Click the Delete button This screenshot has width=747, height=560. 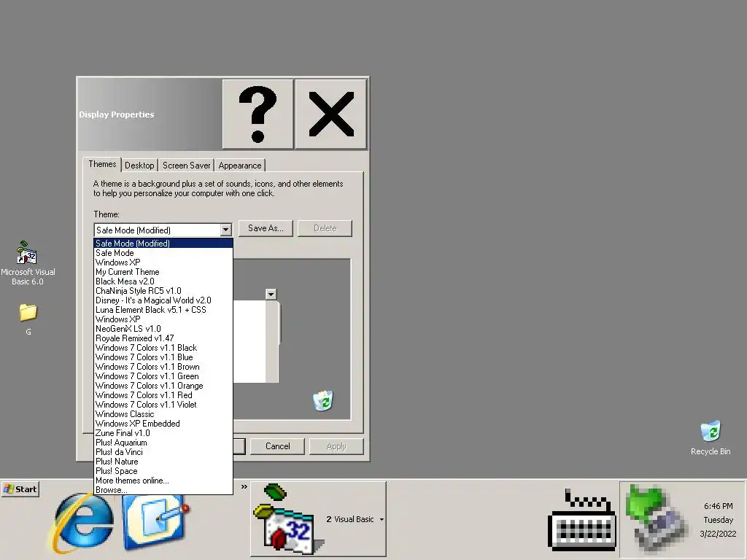pos(325,228)
